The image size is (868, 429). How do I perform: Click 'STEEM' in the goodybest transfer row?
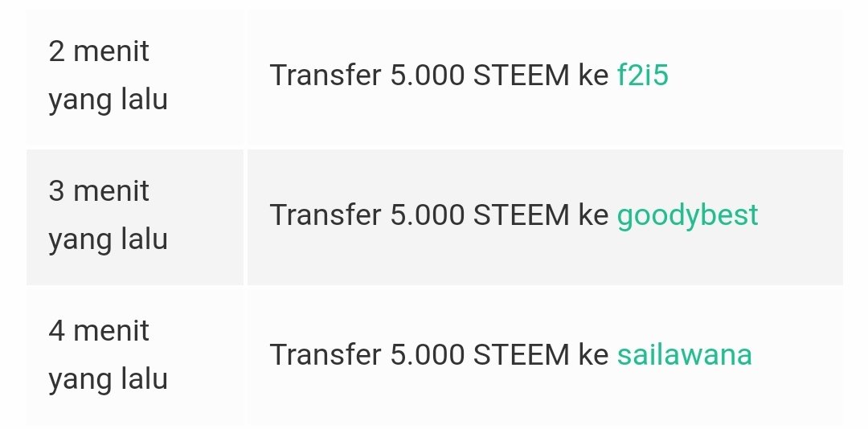click(x=521, y=214)
